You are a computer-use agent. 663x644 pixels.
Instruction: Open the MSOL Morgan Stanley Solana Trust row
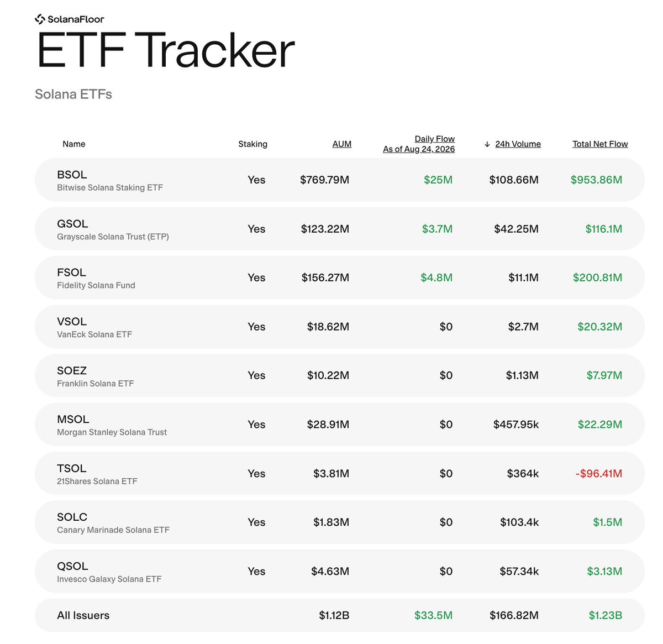pyautogui.click(x=339, y=425)
